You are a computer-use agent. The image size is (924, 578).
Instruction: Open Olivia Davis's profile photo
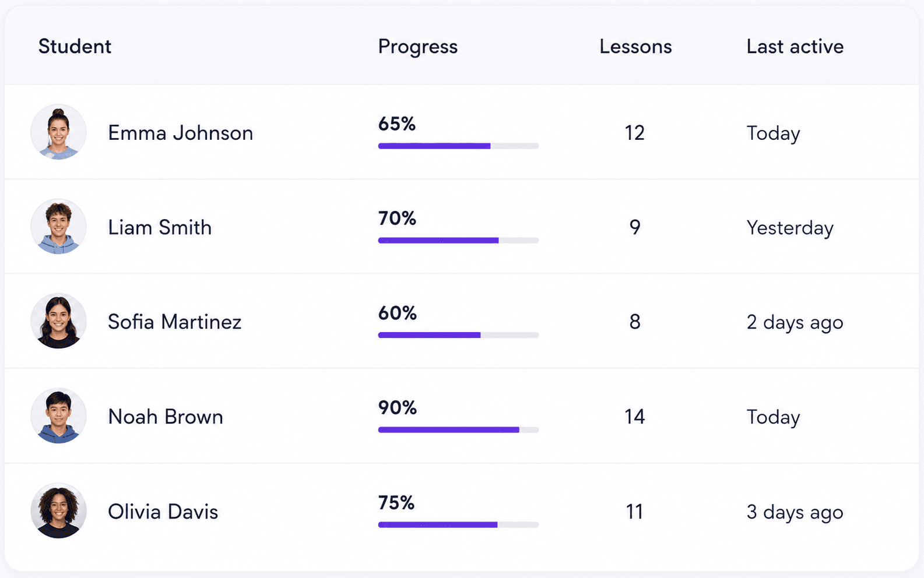[58, 511]
